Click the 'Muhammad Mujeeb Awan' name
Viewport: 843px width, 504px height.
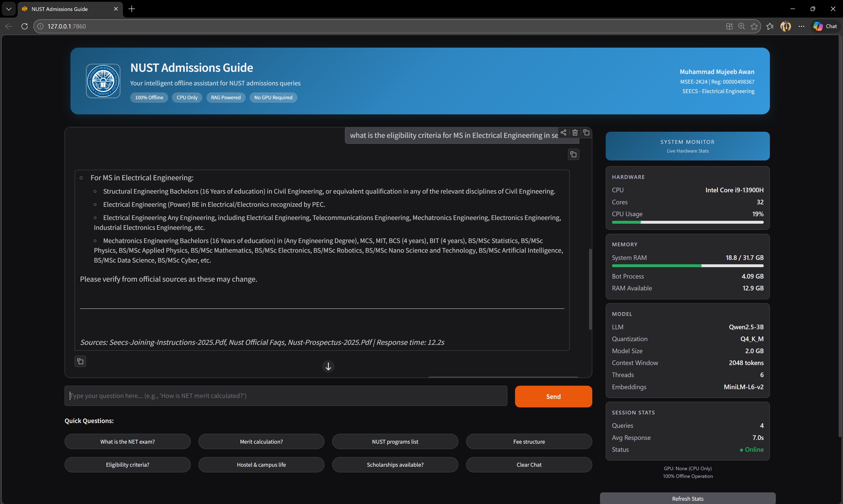(717, 72)
